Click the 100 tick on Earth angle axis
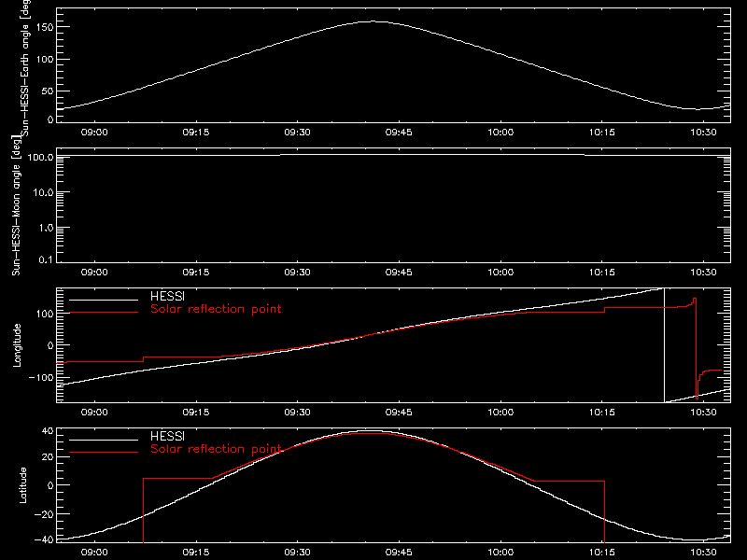This screenshot has width=747, height=560. point(45,59)
